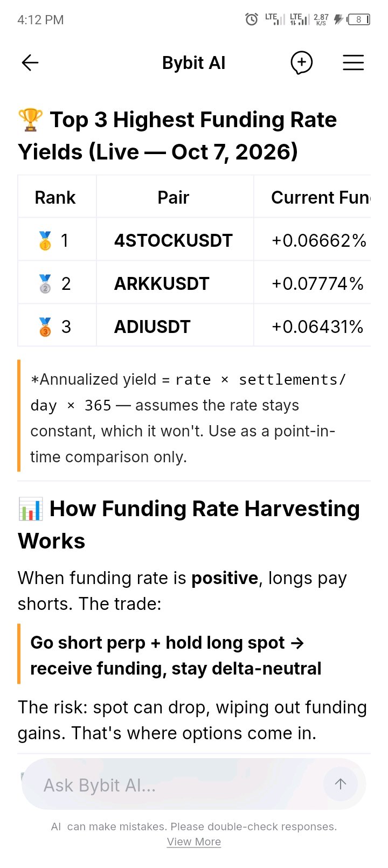Tap the gold medal rank 1 icon
The image size is (388, 868).
45,240
